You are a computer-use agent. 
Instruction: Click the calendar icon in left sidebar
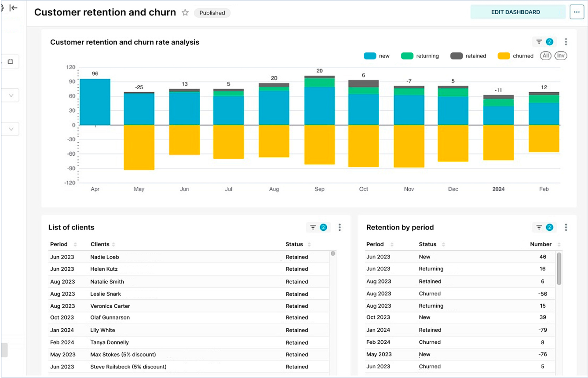tap(11, 62)
